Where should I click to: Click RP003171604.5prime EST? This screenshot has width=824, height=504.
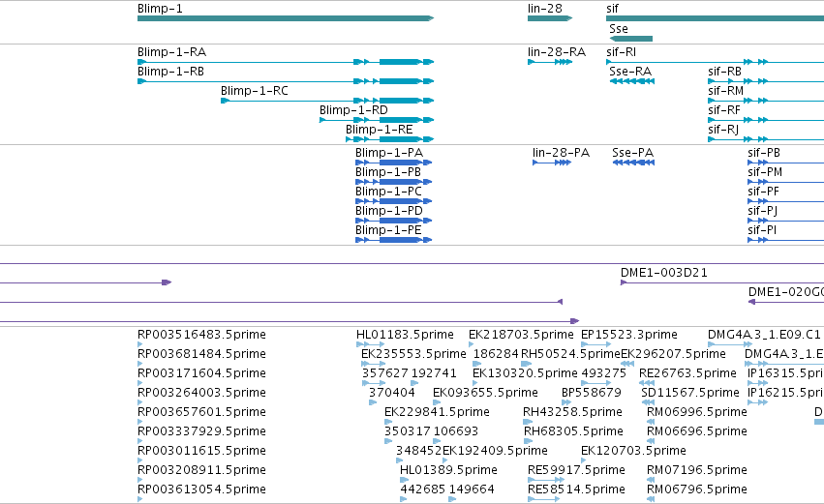pyautogui.click(x=140, y=383)
